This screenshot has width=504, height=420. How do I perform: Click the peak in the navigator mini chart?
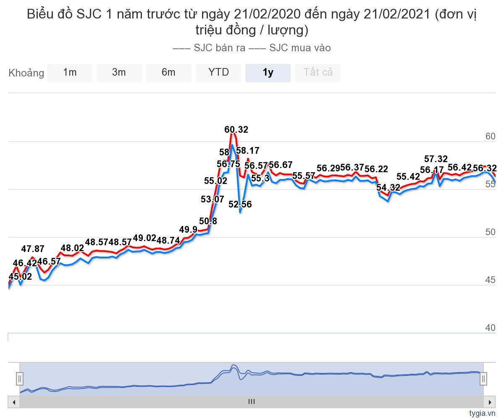pos(234,366)
